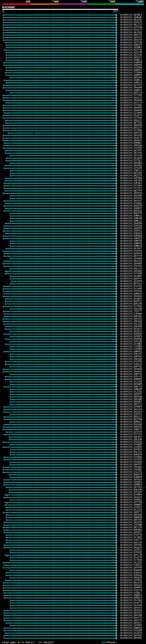Select the UniRef100_P22686 label

click(131, 72)
